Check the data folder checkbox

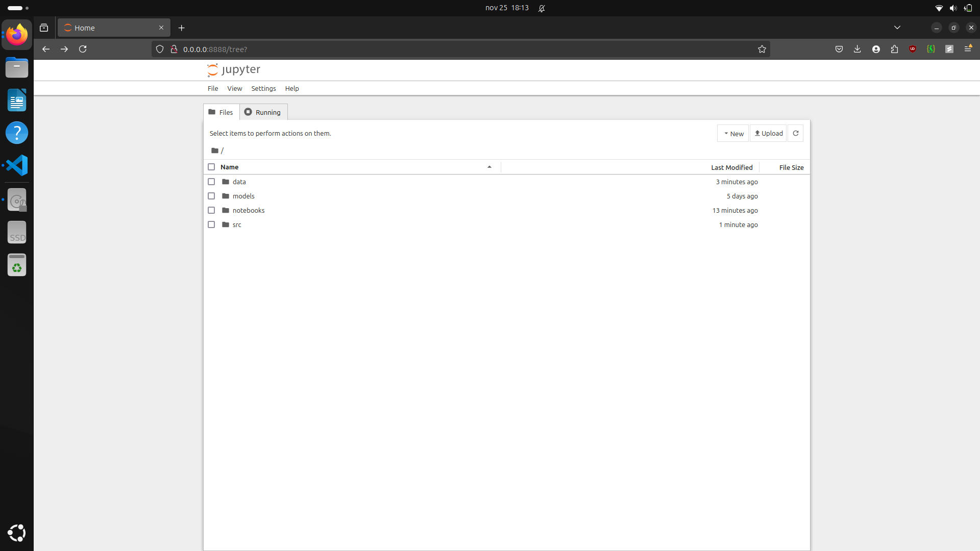click(x=211, y=182)
